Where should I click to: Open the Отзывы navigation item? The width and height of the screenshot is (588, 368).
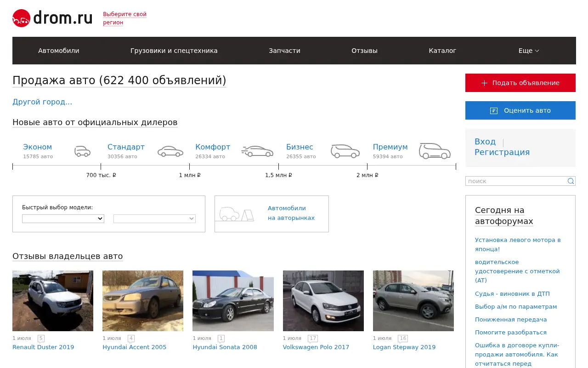click(x=364, y=51)
